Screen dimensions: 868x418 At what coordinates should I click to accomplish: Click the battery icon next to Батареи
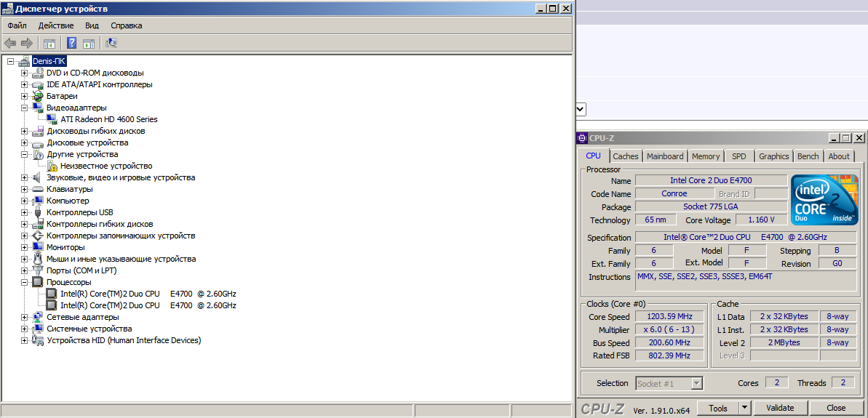pos(38,96)
